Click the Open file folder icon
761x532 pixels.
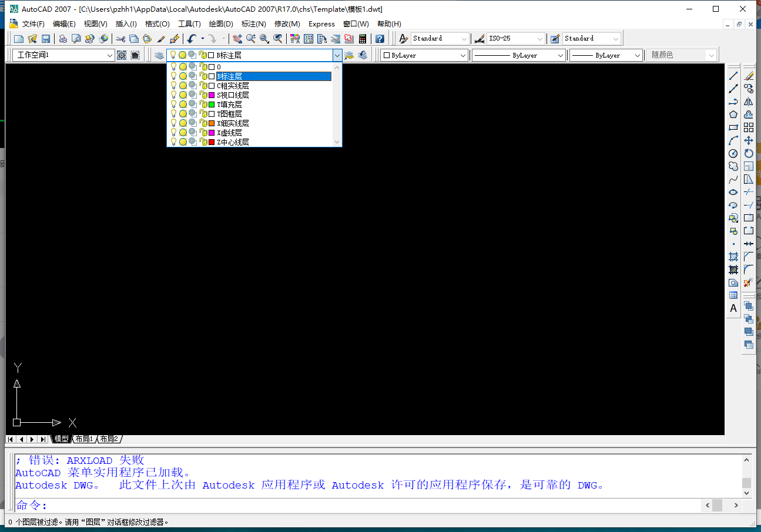pos(32,39)
